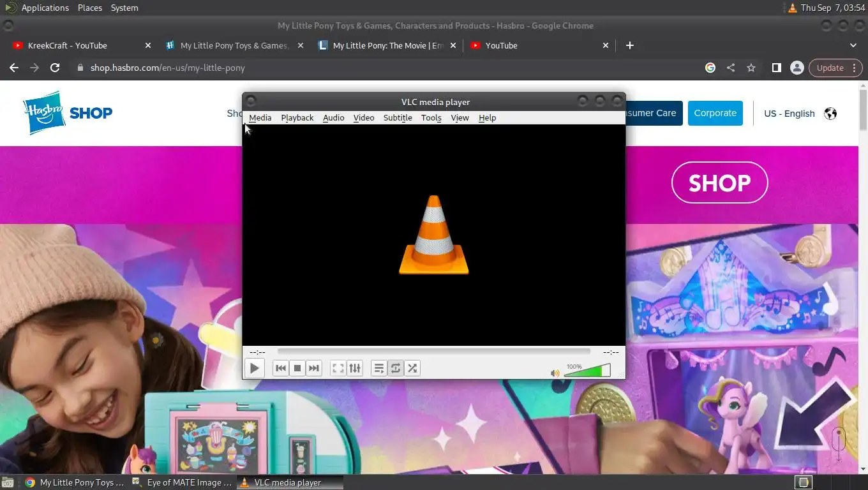Click the Chrome Update button

tap(835, 68)
